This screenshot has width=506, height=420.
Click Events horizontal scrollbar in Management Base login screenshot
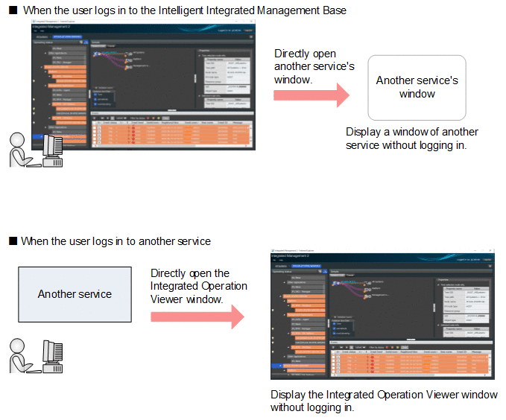coord(171,146)
